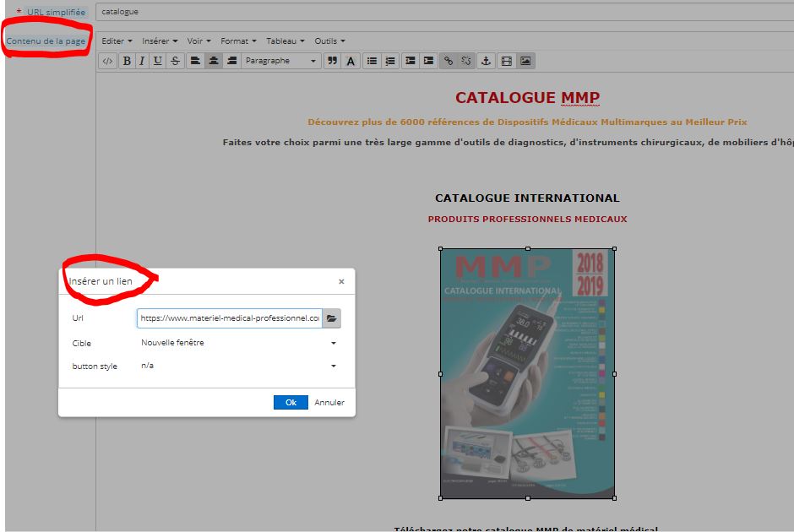Open the Paragraphe format dropdown
This screenshot has height=532, width=794.
281,62
